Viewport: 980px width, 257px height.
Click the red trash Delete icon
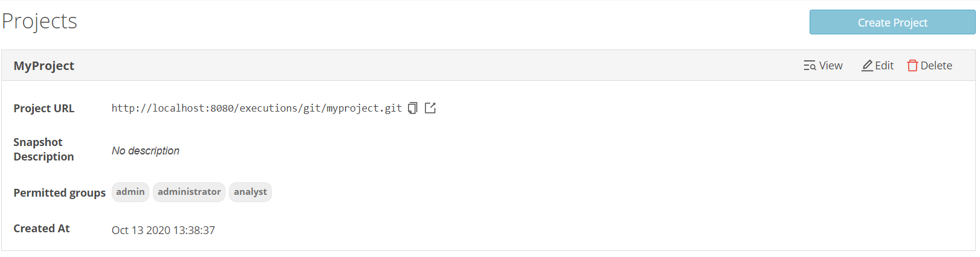[x=912, y=66]
